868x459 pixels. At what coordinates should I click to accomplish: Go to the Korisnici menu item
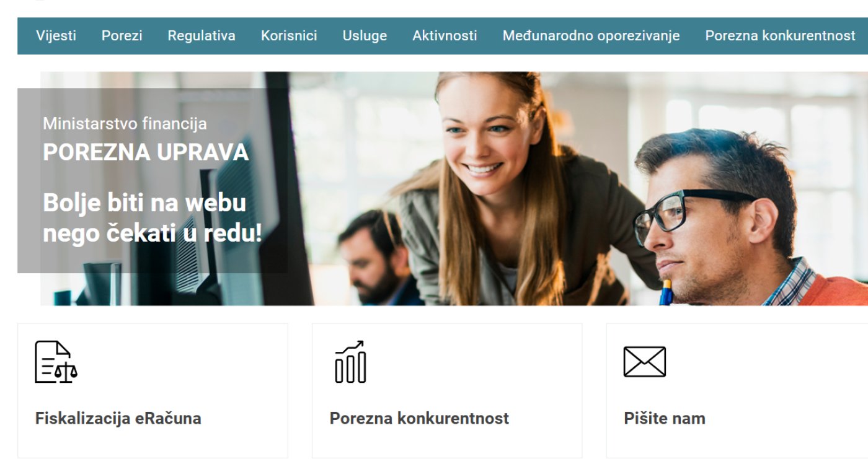(289, 36)
